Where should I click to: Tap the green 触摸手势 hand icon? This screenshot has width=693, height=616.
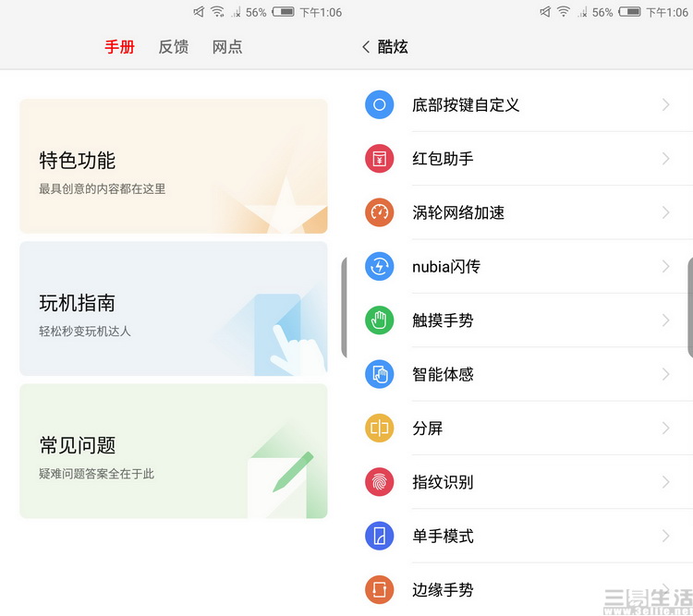[380, 320]
